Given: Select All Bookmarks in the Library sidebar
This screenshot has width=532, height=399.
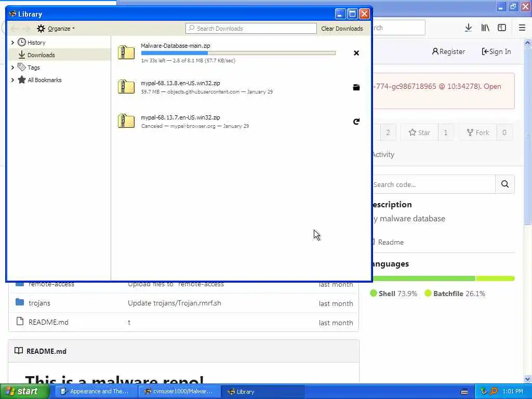Looking at the screenshot, I should [45, 80].
